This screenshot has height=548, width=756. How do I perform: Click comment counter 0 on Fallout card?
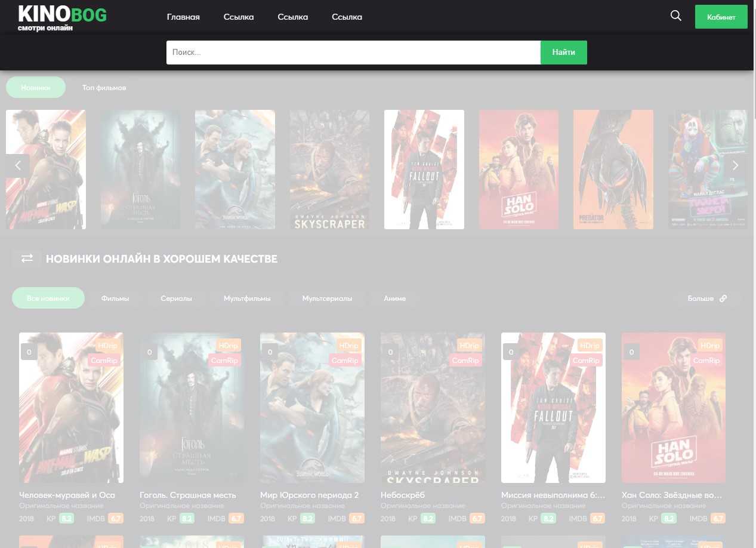pyautogui.click(x=511, y=352)
